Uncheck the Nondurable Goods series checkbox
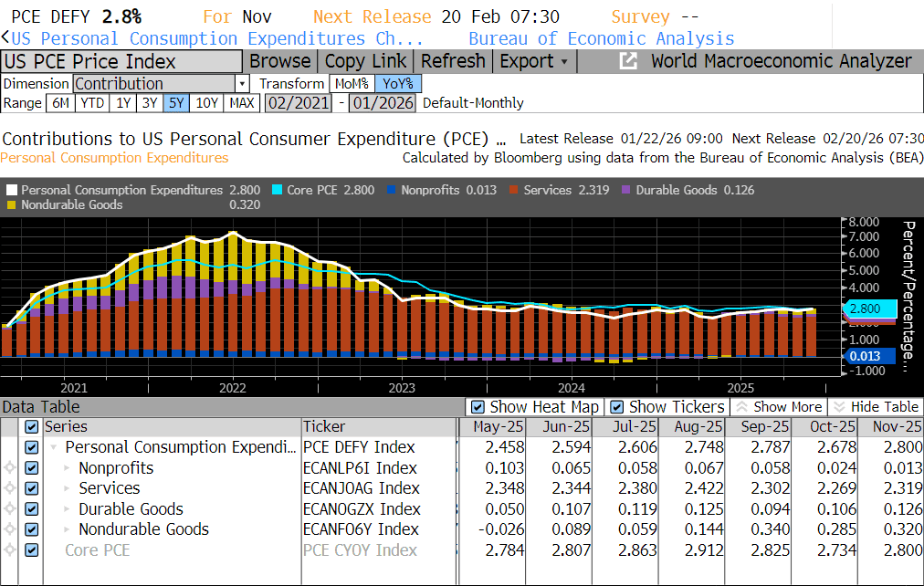The width and height of the screenshot is (924, 586). 33,529
